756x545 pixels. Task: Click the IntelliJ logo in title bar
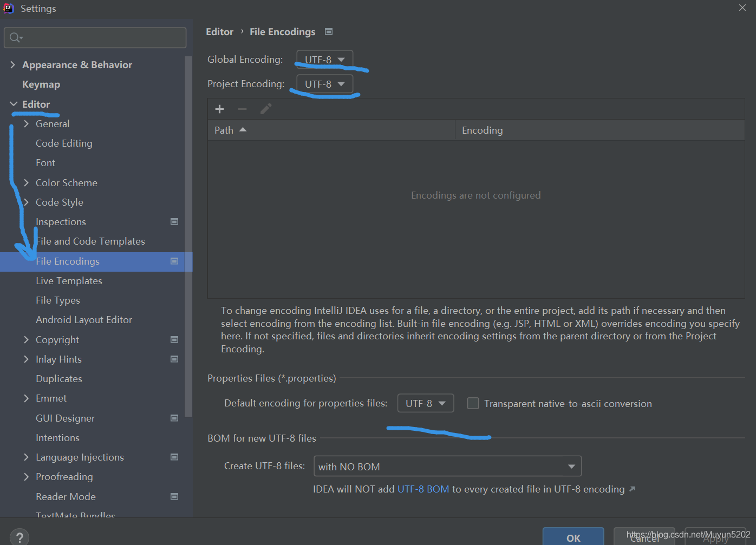tap(9, 8)
